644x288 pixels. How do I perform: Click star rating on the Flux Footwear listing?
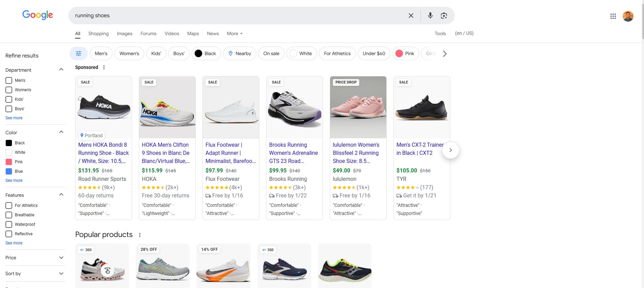pyautogui.click(x=217, y=187)
